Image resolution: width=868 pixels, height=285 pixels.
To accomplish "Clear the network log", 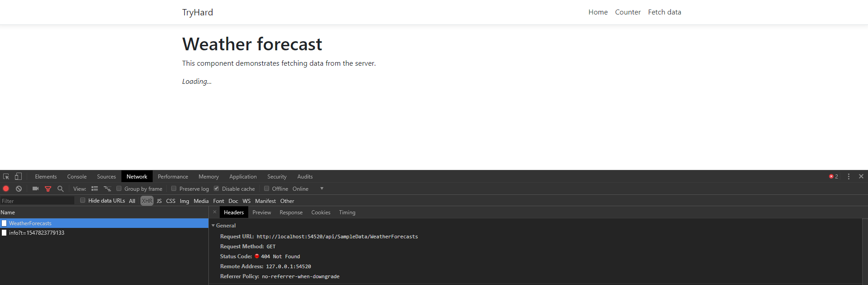I will click(x=19, y=189).
